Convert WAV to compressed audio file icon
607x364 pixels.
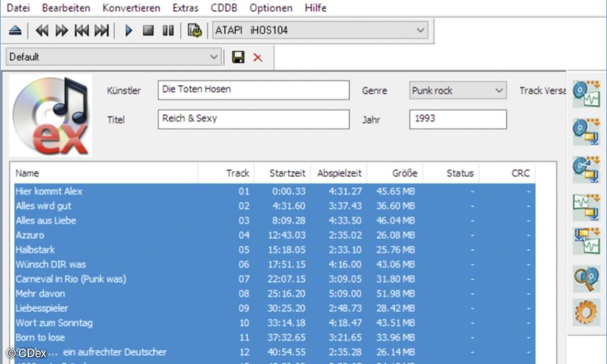pos(586,208)
